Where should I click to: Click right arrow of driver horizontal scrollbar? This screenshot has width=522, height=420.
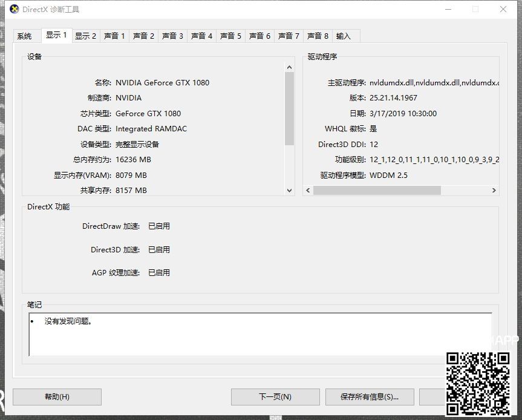pos(494,190)
